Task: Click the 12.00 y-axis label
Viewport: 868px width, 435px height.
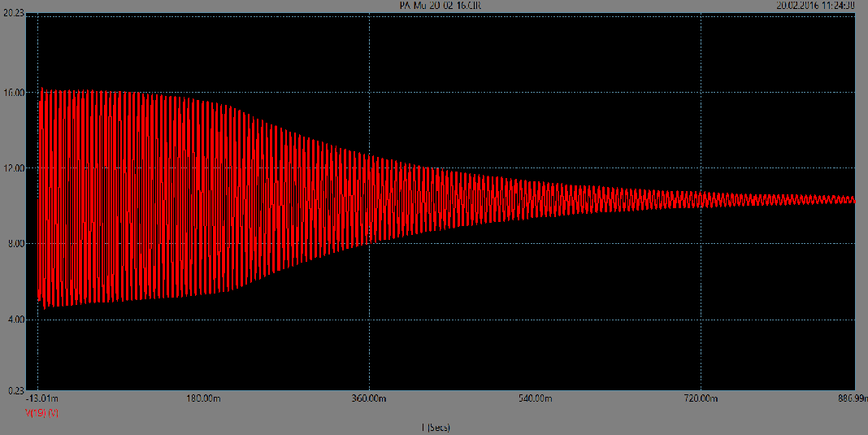Action: (x=16, y=168)
